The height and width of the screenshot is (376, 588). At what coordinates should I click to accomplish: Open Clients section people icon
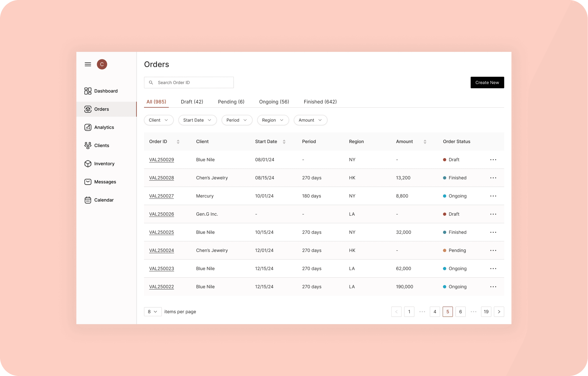88,145
